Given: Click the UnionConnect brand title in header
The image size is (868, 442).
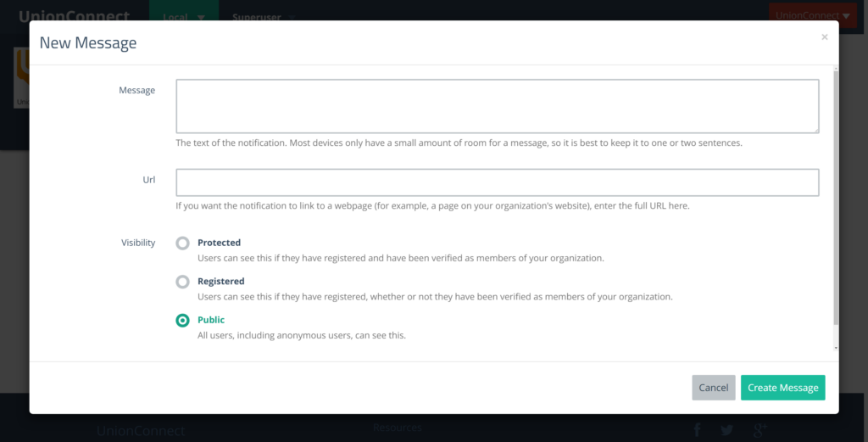Looking at the screenshot, I should click(x=75, y=17).
